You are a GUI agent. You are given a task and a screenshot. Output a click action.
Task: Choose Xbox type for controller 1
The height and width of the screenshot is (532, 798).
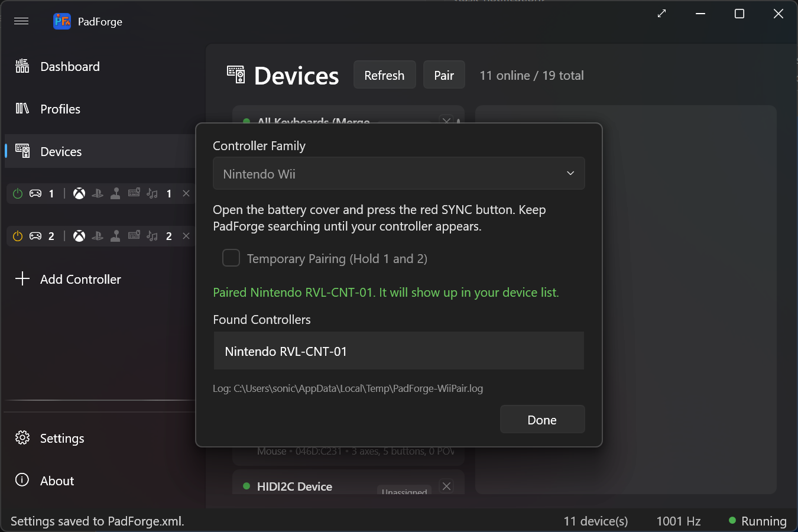coord(79,193)
